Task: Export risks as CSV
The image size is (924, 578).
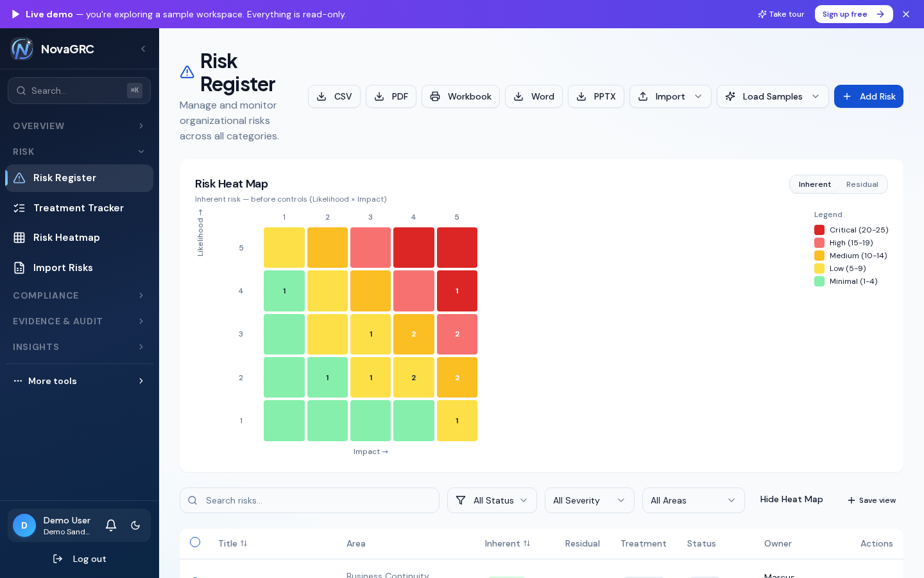Action: click(334, 96)
